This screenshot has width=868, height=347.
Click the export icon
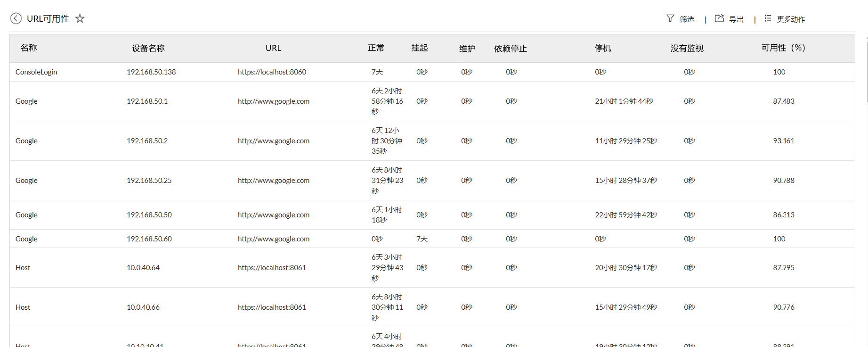(719, 18)
